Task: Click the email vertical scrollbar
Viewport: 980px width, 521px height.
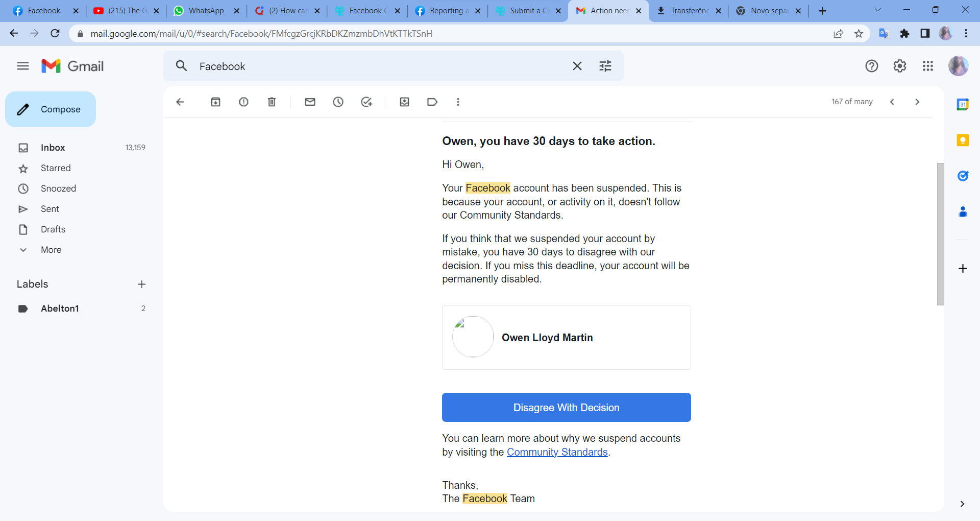Action: click(x=940, y=234)
